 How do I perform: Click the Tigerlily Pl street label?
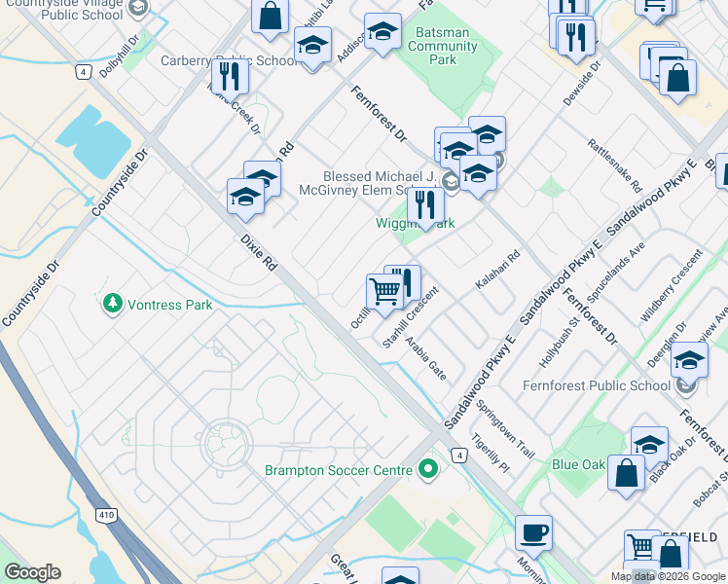(491, 454)
